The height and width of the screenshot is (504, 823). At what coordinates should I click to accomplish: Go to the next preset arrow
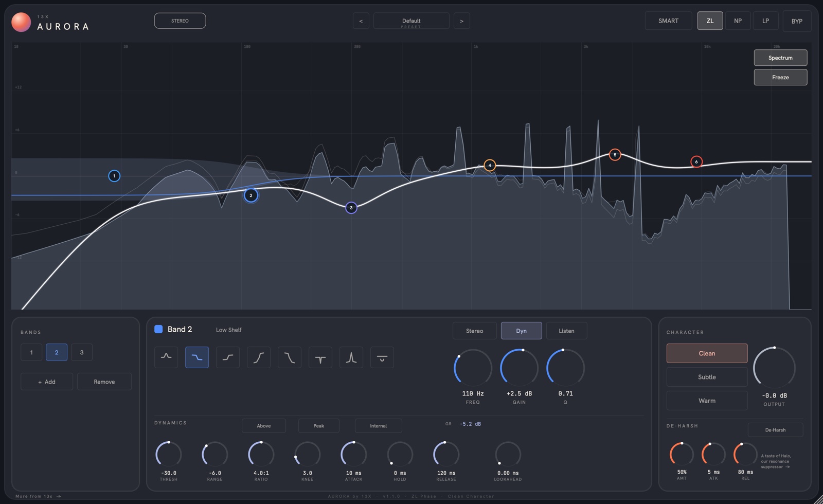click(461, 21)
